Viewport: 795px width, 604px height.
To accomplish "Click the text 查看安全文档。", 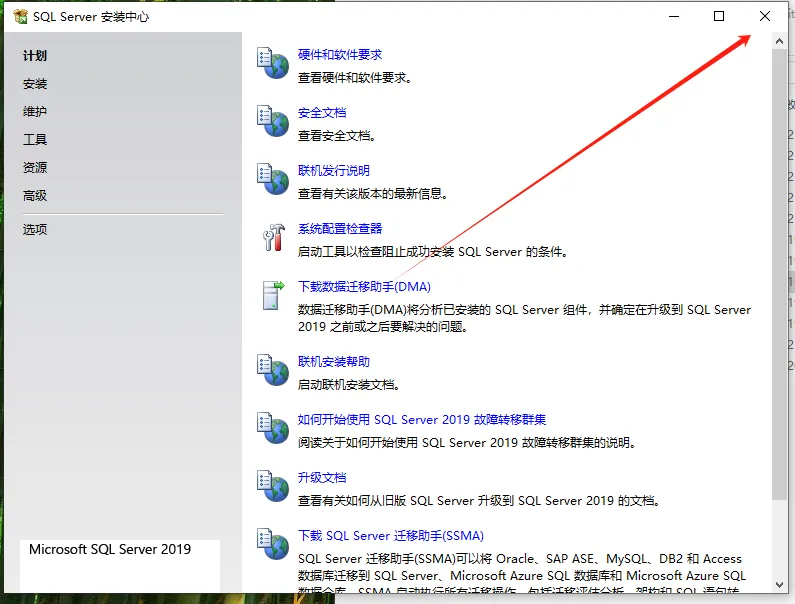I will 337,136.
